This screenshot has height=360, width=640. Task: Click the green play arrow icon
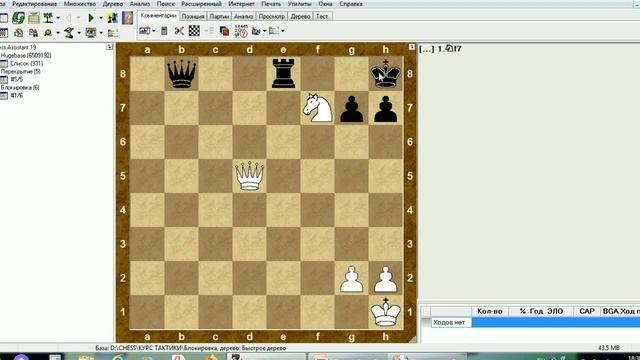click(91, 18)
